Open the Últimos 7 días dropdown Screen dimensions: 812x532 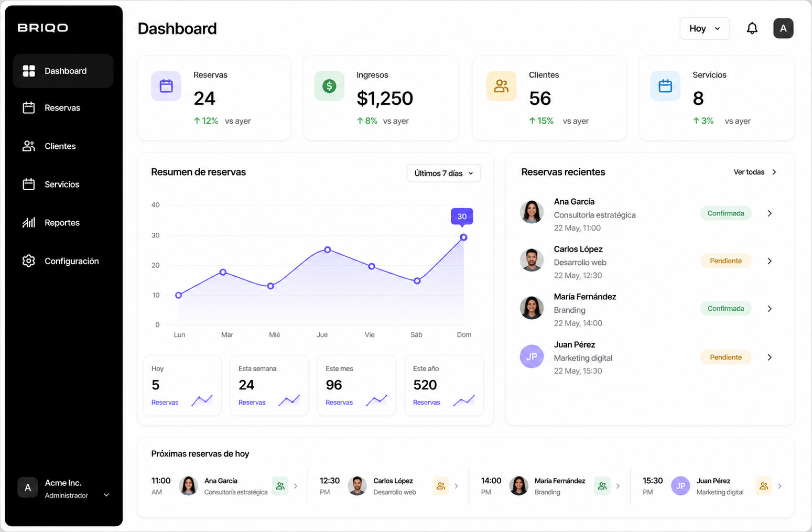click(443, 173)
